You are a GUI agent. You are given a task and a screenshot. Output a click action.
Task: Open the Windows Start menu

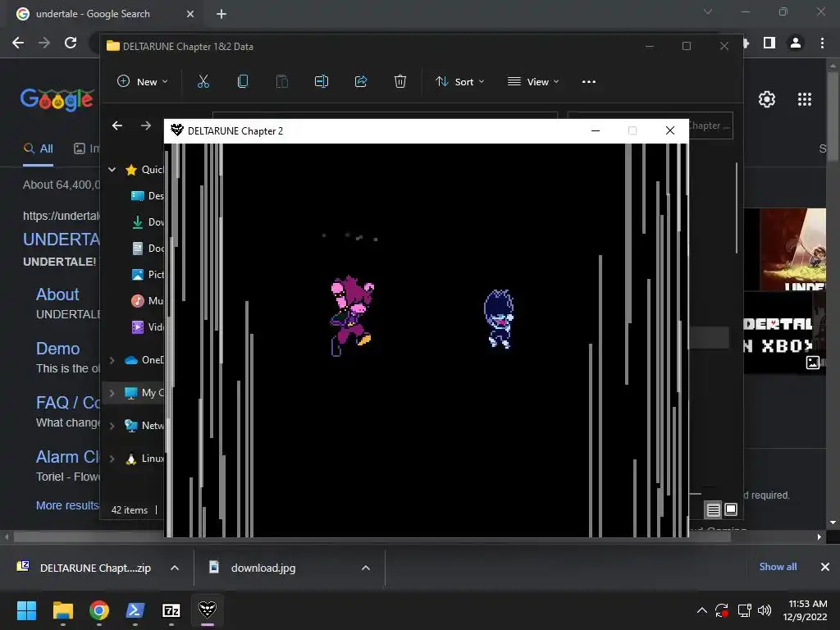(26, 610)
